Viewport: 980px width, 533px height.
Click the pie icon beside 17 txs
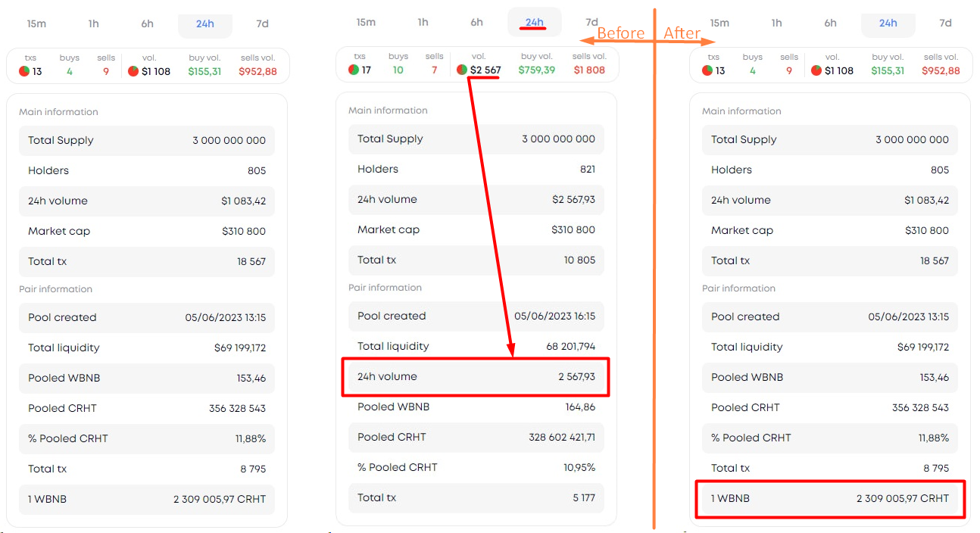(354, 70)
